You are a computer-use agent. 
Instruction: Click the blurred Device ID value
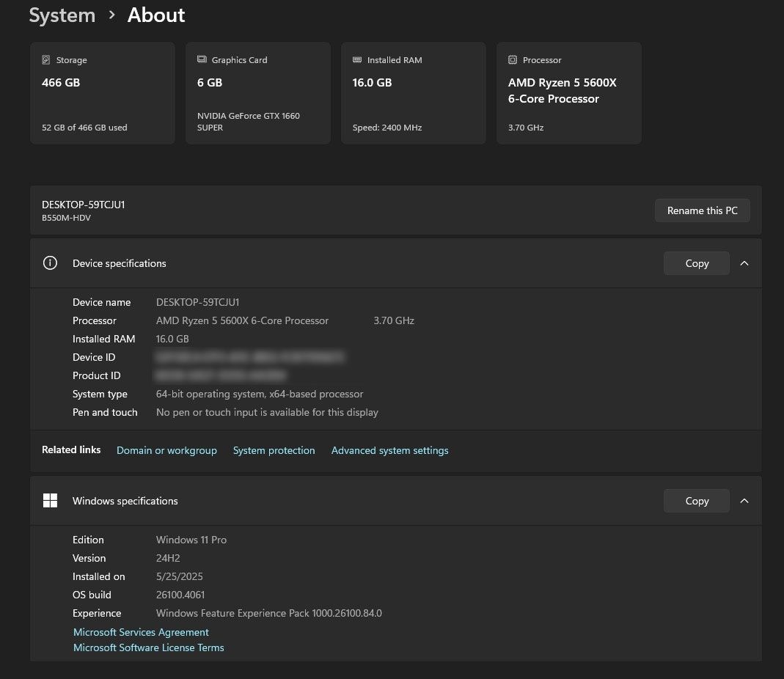click(250, 357)
